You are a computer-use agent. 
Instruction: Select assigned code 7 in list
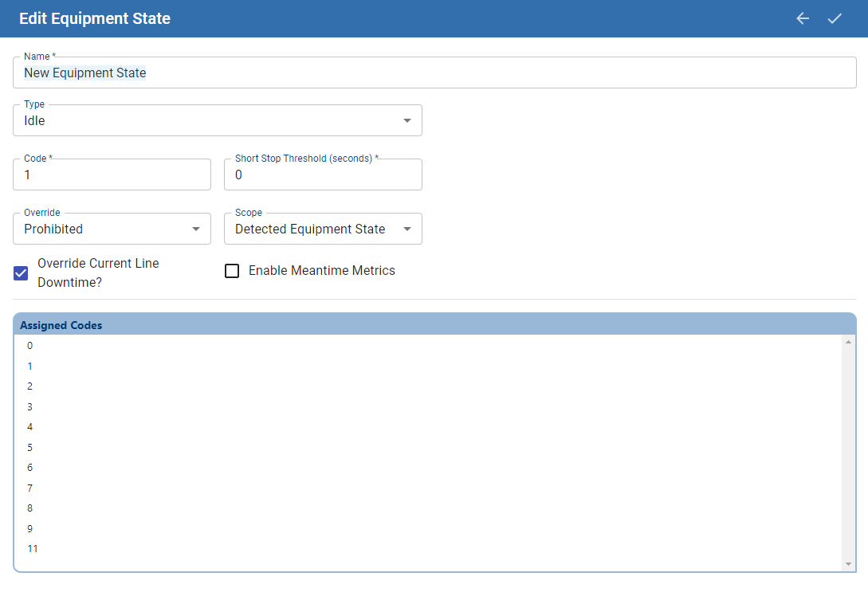click(30, 488)
